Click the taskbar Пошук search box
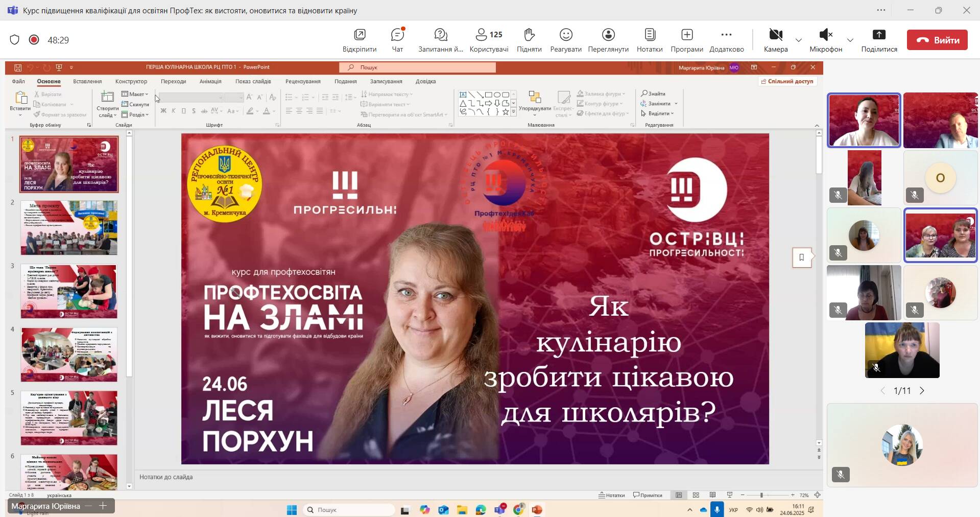The height and width of the screenshot is (517, 980). [x=349, y=510]
